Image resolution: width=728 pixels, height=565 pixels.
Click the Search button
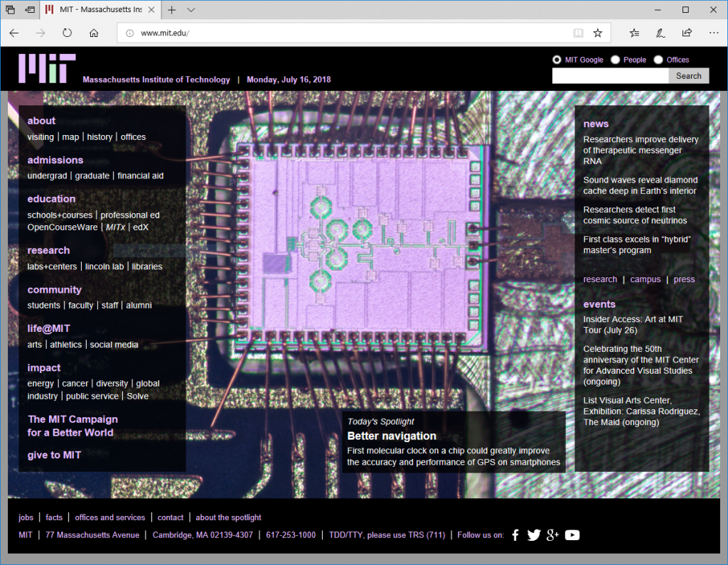point(688,75)
